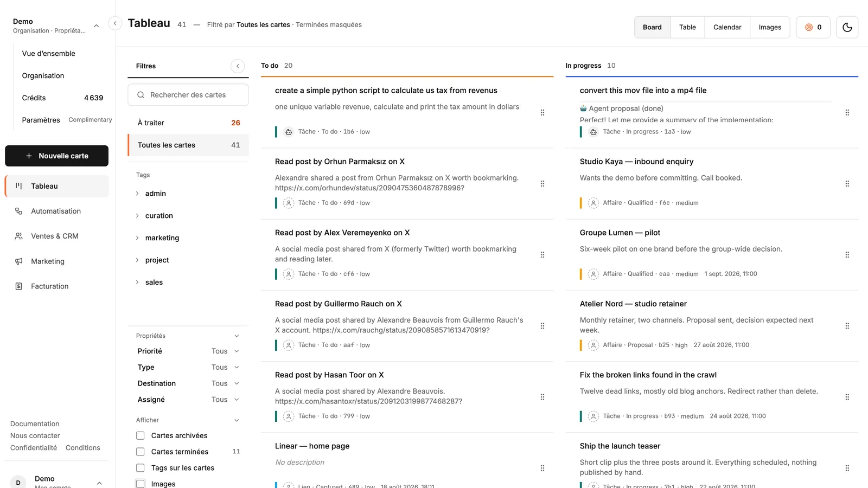Screen dimensions: 868x488
Task: Collapse the Propriétés section chevron
Action: point(237,336)
